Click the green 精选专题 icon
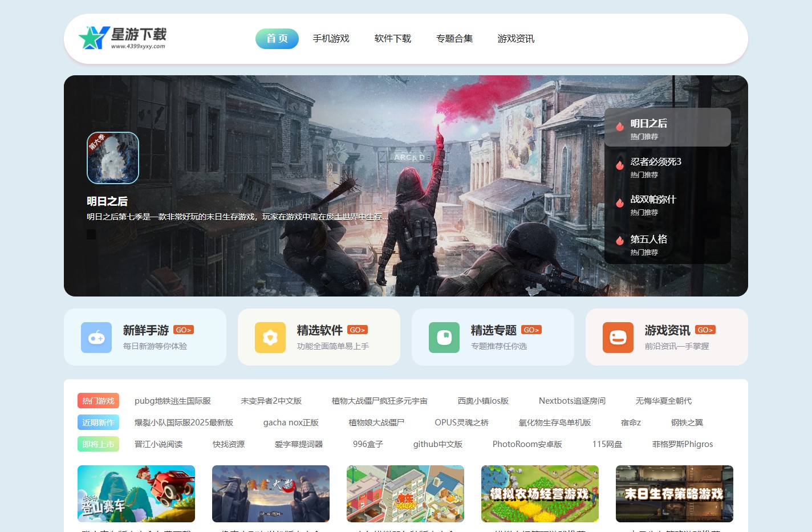812x532 pixels. 444,338
